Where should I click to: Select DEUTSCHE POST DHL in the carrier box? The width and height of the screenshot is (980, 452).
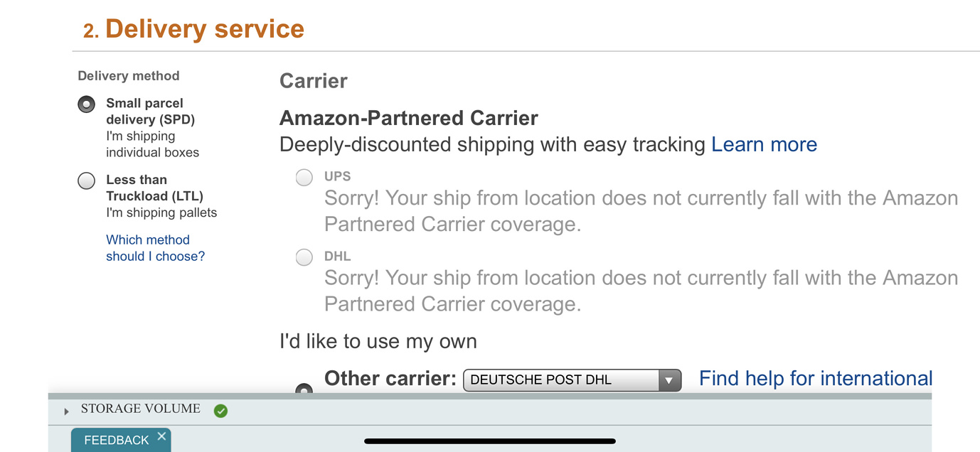point(562,380)
